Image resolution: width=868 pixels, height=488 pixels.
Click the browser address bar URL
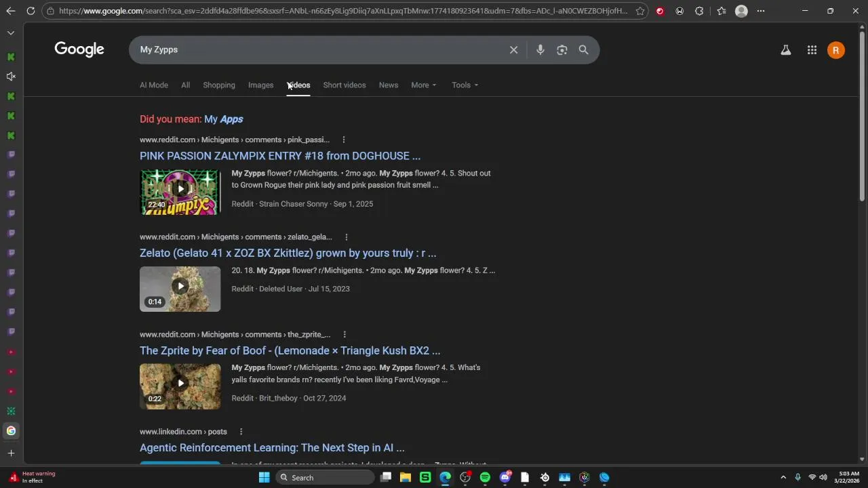point(342,11)
